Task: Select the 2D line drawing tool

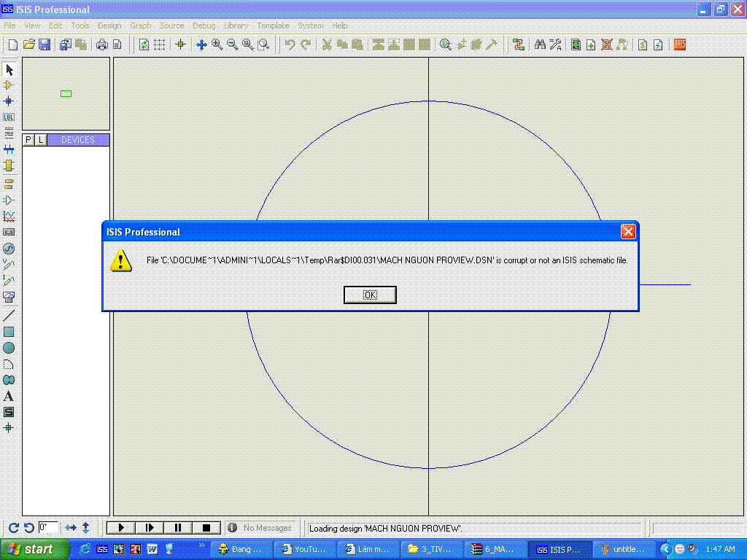Action: click(9, 315)
